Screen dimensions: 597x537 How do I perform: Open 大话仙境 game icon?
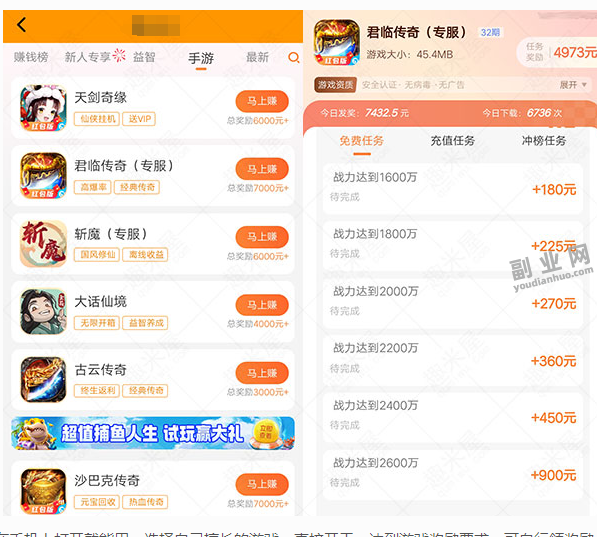coord(43,312)
